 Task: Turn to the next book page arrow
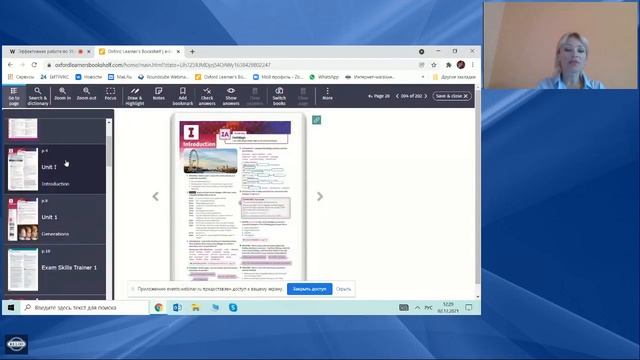point(320,197)
